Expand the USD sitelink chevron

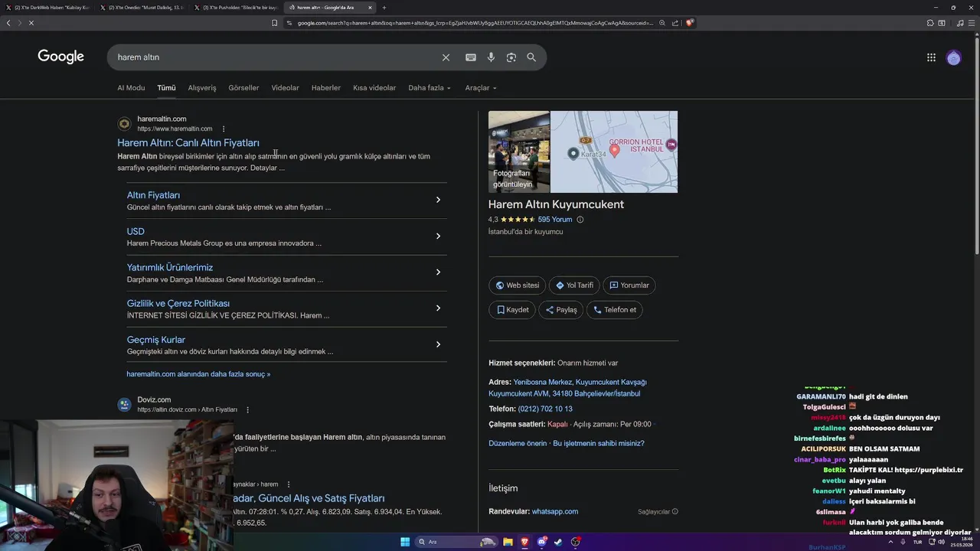(x=438, y=236)
